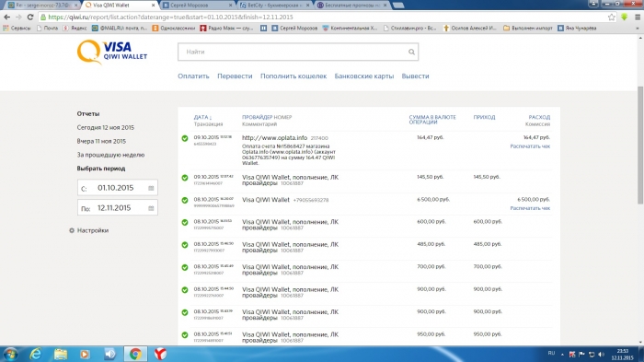Viewport: 644px width, 362px height.
Task: Open Банковские карты section
Action: [x=364, y=76]
